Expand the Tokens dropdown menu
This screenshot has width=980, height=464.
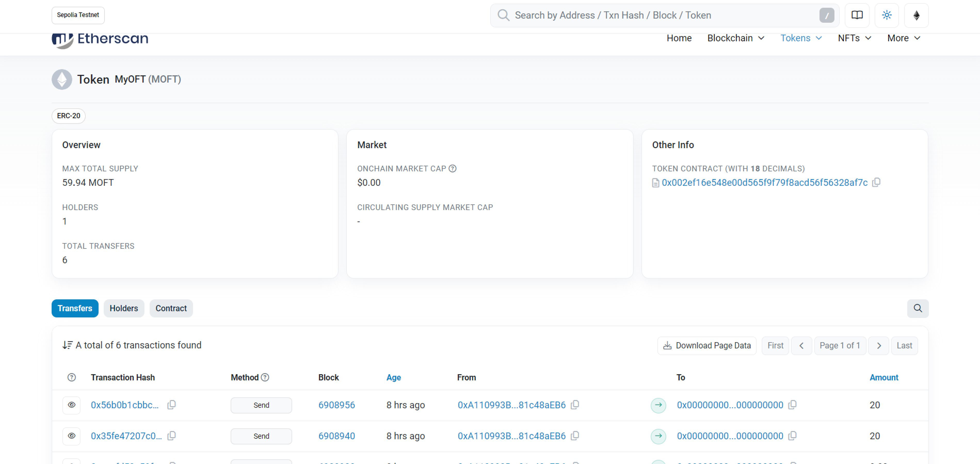801,37
